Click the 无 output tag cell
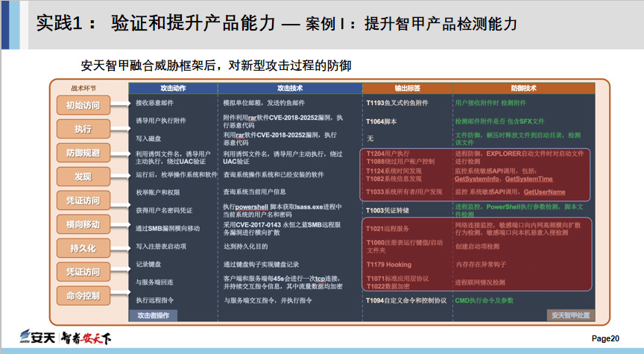The width and height of the screenshot is (644, 354). click(370, 139)
